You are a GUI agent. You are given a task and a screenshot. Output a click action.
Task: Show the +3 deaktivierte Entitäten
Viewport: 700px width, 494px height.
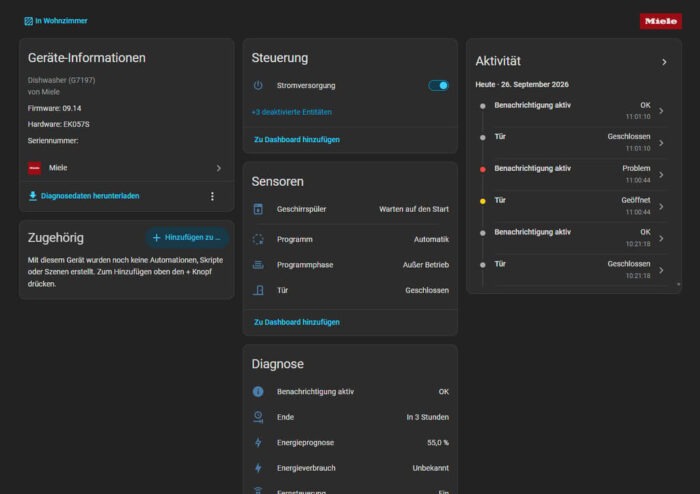point(292,112)
